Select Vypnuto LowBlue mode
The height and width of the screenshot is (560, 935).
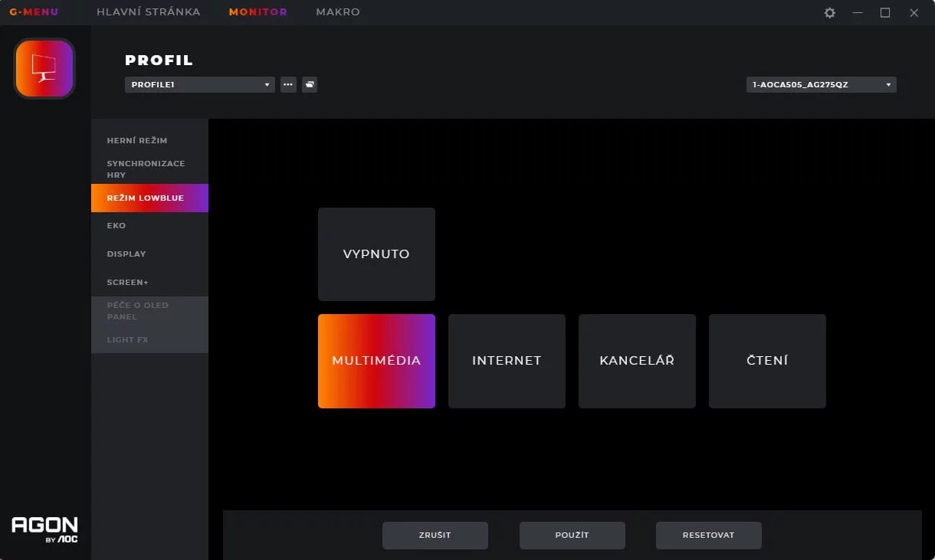376,254
